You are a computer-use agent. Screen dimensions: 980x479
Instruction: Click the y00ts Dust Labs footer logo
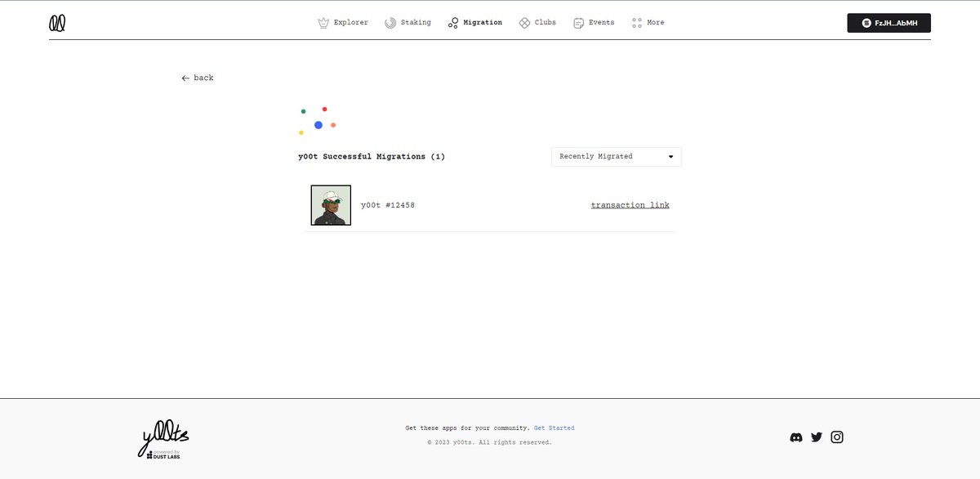(163, 440)
